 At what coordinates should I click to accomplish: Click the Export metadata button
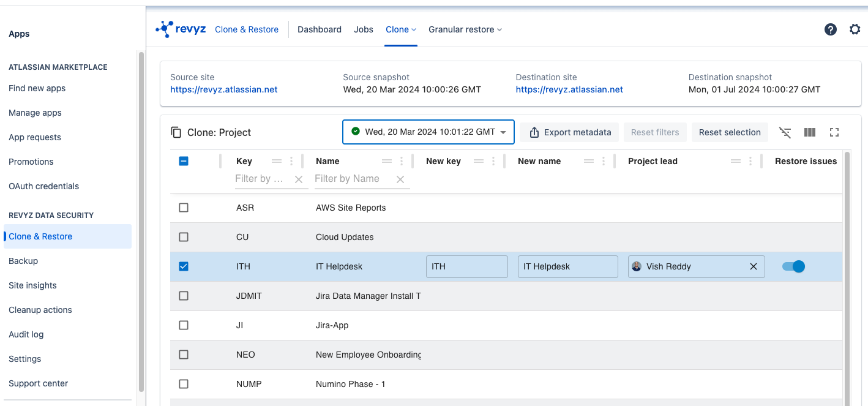click(570, 132)
